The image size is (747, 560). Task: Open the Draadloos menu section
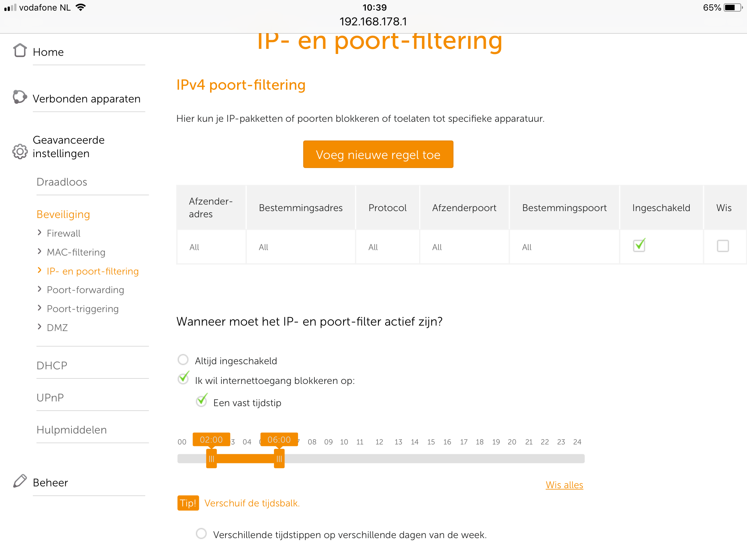coord(62,182)
